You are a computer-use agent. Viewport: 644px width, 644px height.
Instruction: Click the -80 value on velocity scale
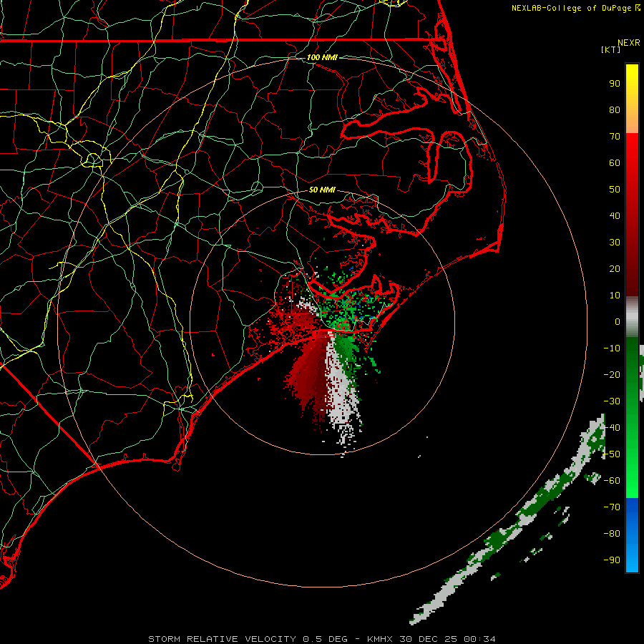coord(612,534)
